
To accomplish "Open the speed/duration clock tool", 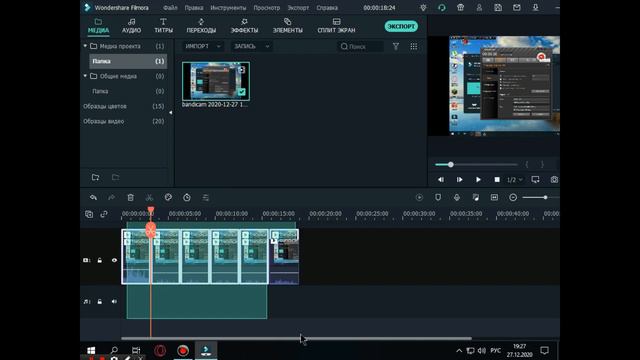I will (187, 198).
